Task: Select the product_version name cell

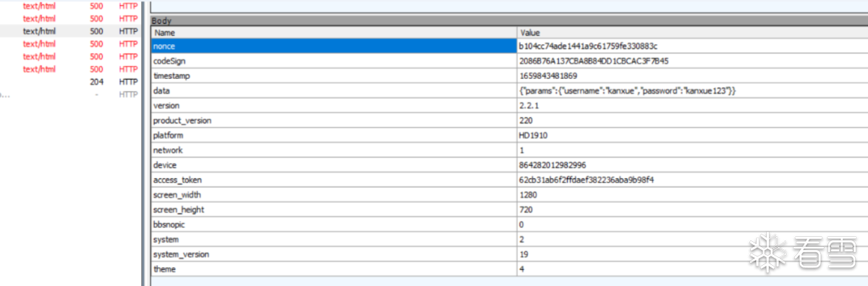Action: click(333, 120)
